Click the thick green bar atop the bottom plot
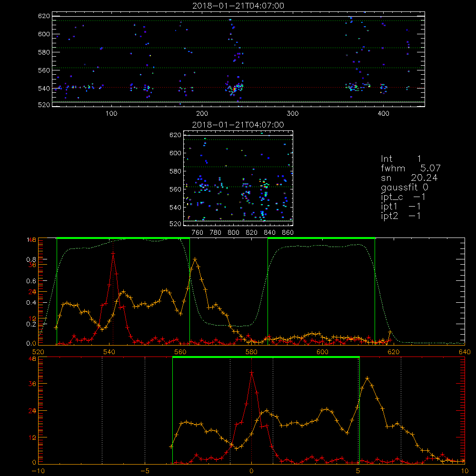 (266, 357)
